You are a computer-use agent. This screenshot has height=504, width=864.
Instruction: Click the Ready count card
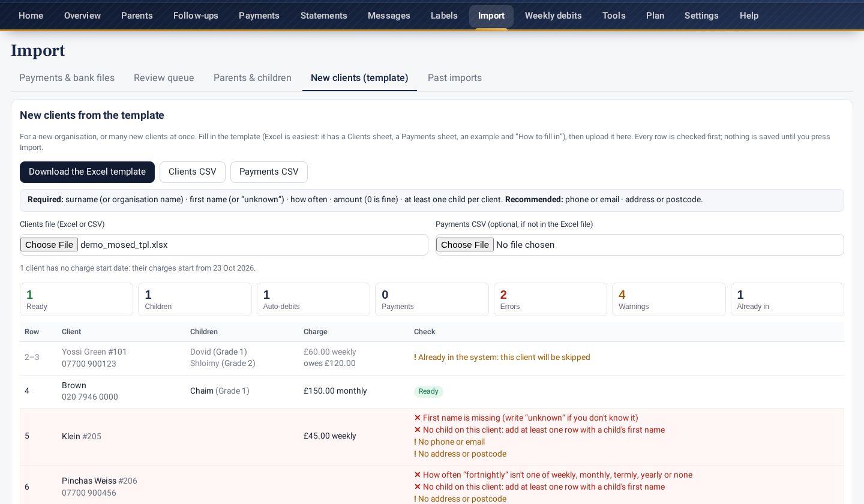tap(76, 299)
